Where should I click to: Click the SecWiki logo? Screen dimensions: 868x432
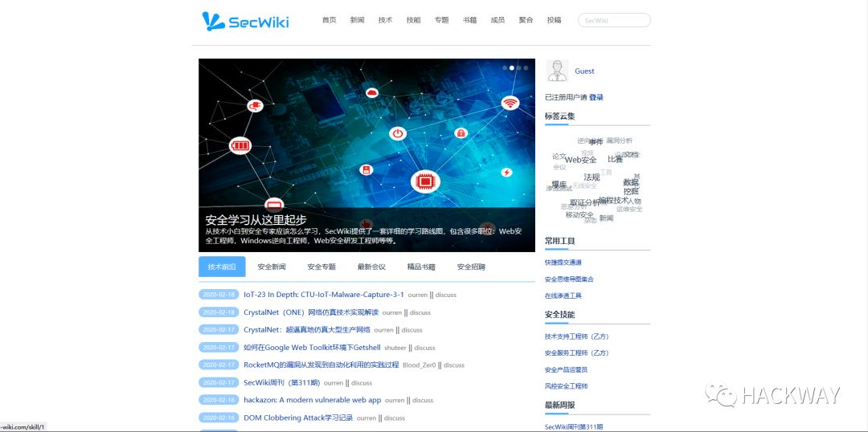(245, 21)
